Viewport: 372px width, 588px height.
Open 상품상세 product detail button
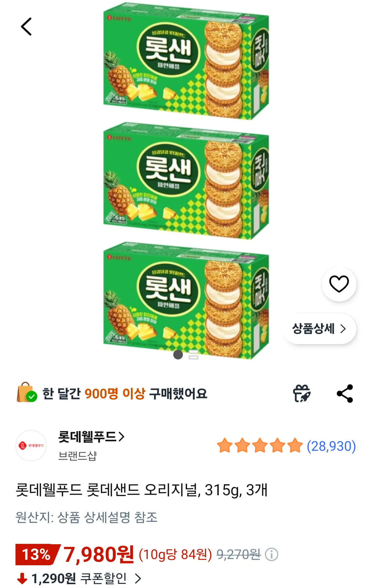(x=319, y=329)
